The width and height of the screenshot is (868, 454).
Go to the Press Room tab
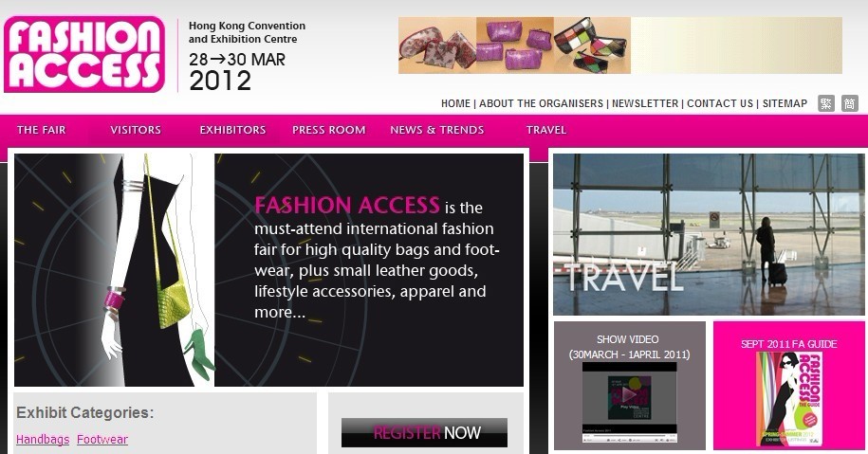329,130
